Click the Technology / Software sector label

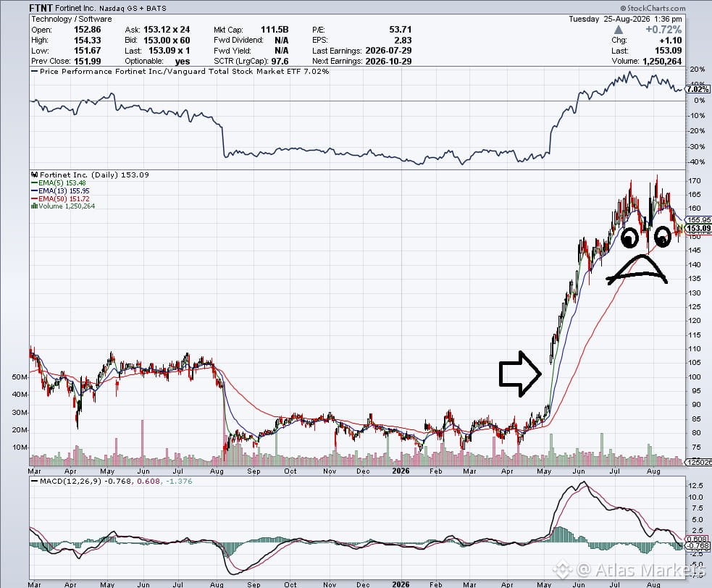pyautogui.click(x=71, y=19)
